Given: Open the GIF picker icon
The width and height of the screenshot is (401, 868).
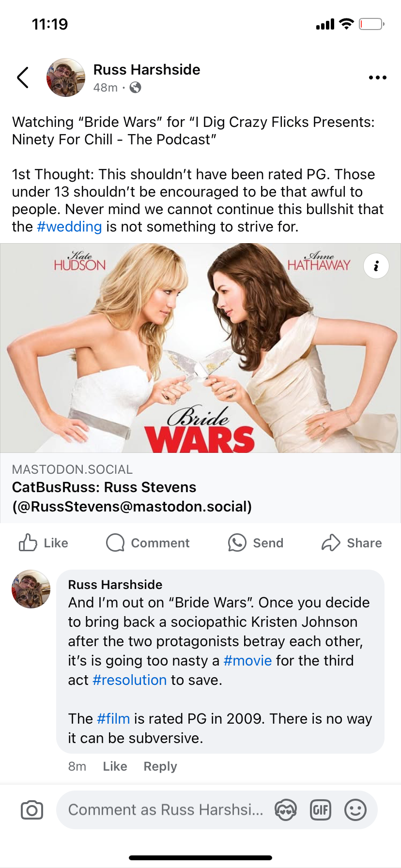Looking at the screenshot, I should tap(321, 810).
